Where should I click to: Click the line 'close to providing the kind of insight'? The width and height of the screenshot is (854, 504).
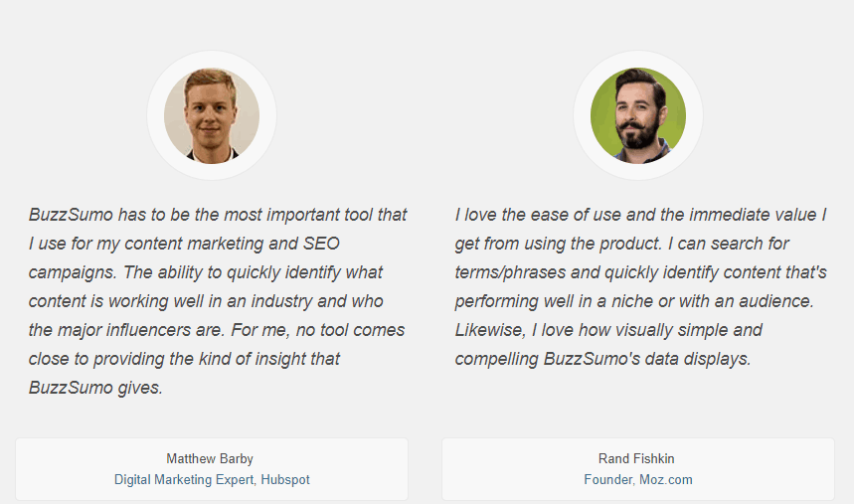[184, 359]
